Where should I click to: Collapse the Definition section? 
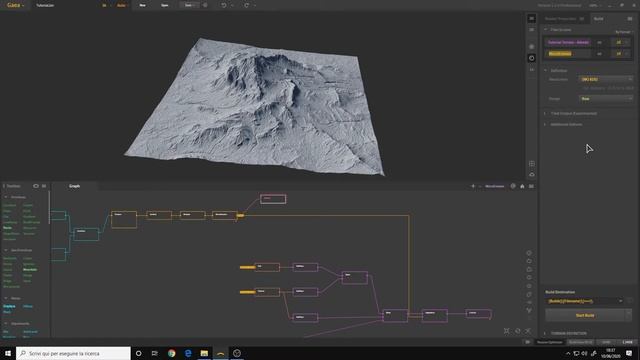[546, 70]
